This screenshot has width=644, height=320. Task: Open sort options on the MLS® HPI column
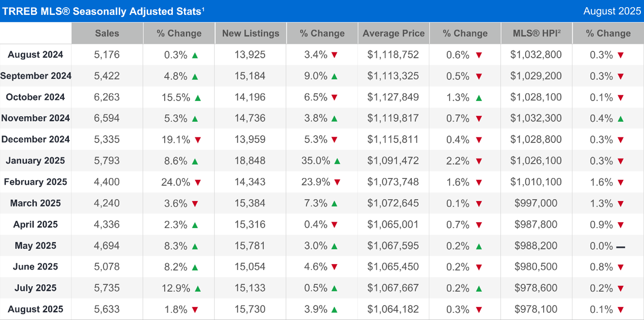(x=536, y=33)
